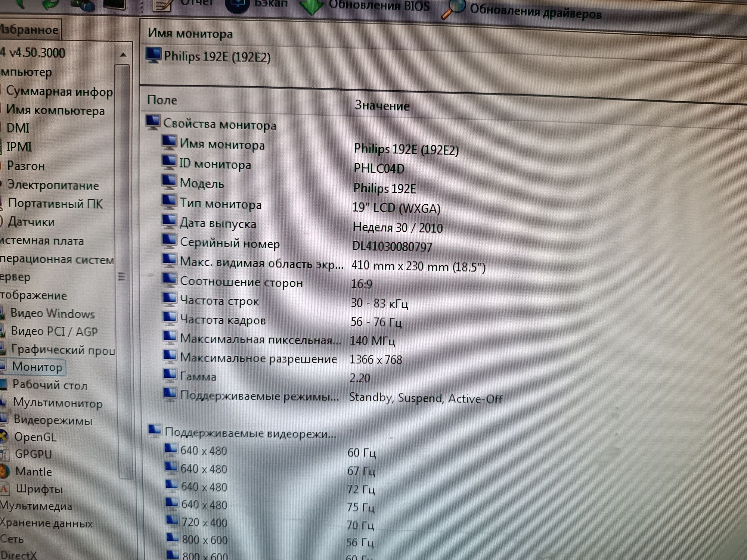
Task: Open Видео PCI / AGP page
Action: click(54, 332)
